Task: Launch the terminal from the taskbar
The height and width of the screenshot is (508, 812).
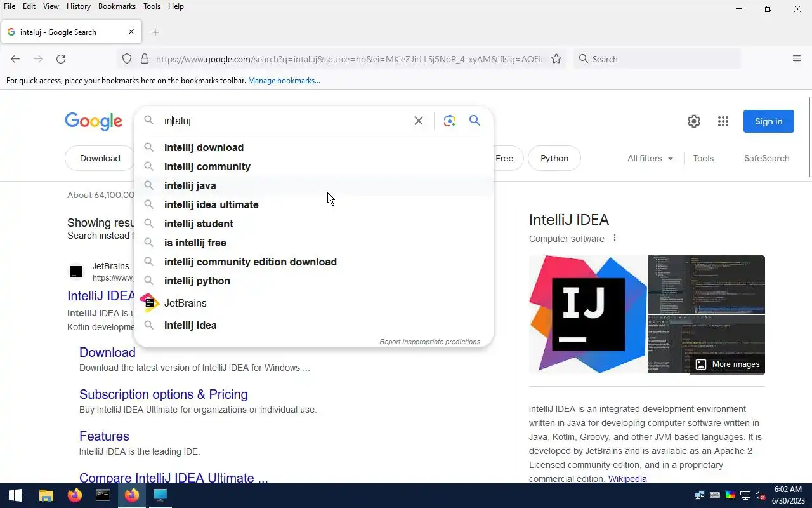Action: point(103,495)
